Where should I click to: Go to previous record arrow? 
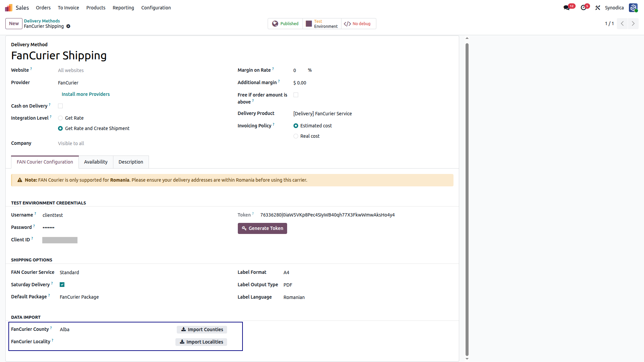pos(622,23)
